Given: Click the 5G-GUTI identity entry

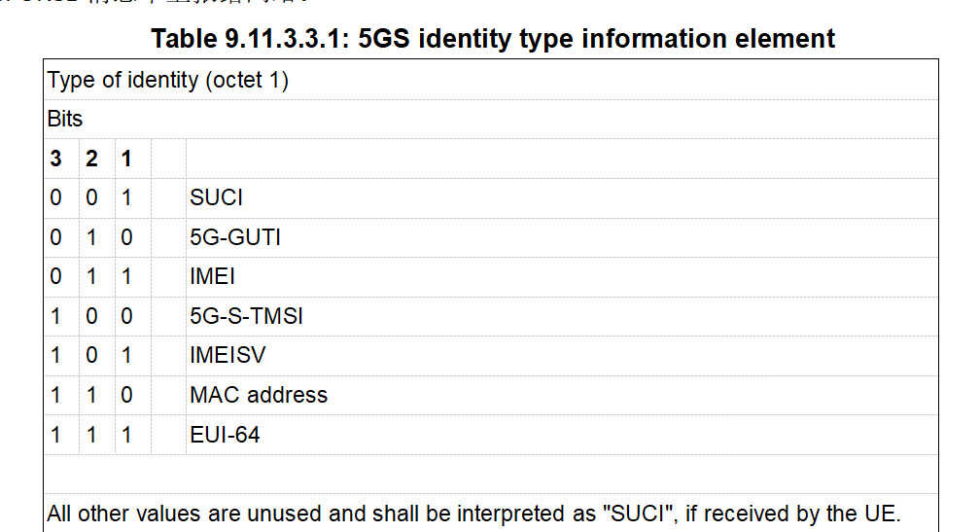Looking at the screenshot, I should coord(234,237).
